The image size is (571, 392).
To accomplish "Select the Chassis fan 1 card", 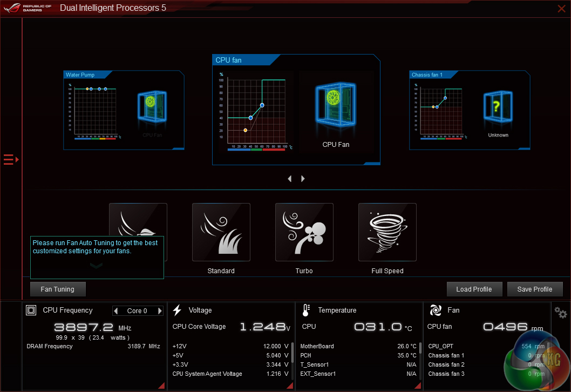I will pos(470,110).
